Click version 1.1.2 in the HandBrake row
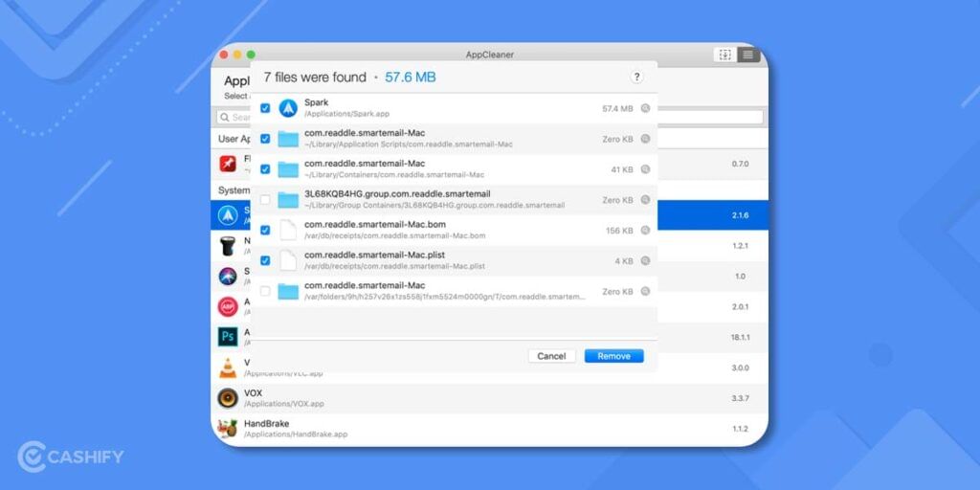The width and height of the screenshot is (980, 490). (x=740, y=429)
